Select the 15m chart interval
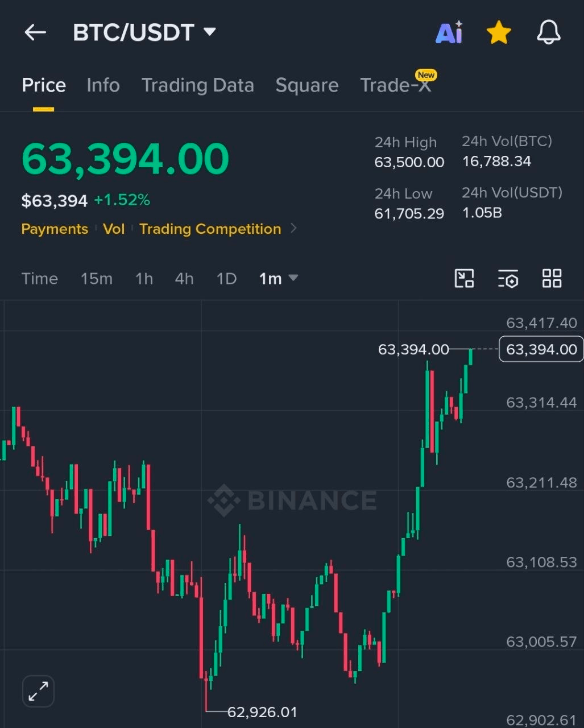Image resolution: width=584 pixels, height=728 pixels. pyautogui.click(x=96, y=279)
